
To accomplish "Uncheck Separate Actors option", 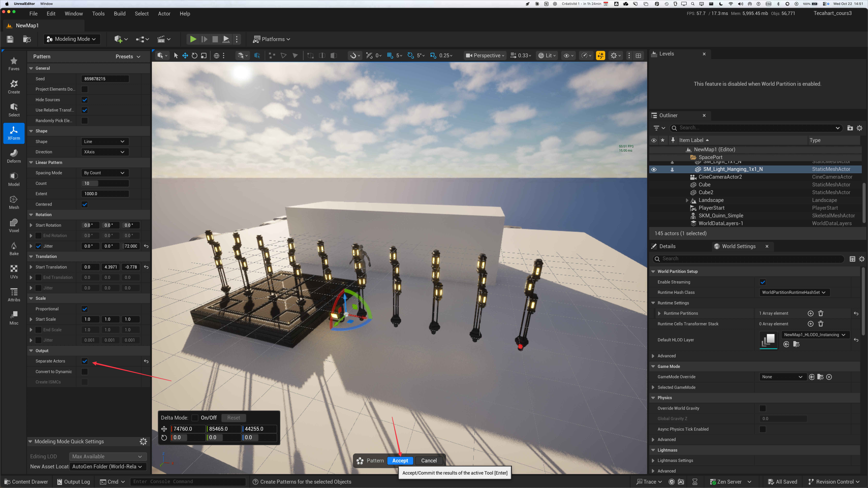I will 85,361.
